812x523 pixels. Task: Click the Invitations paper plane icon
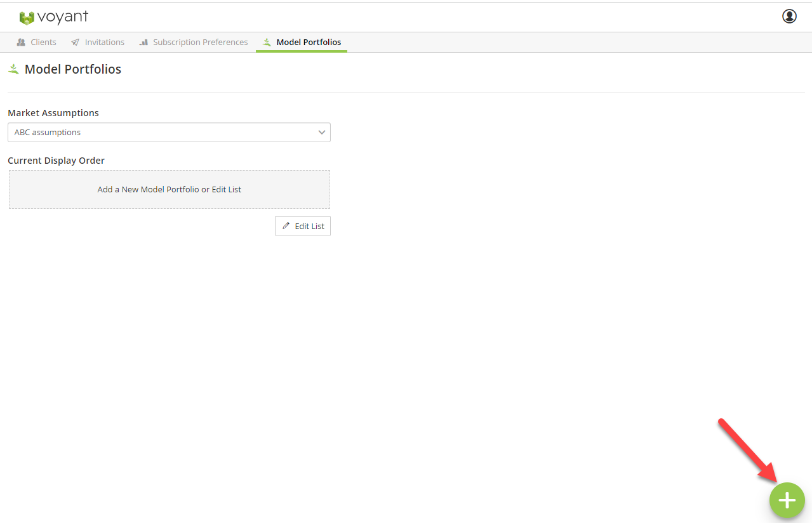pyautogui.click(x=76, y=43)
